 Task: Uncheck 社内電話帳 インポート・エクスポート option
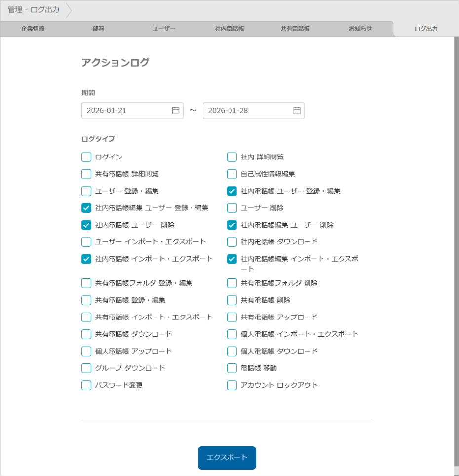click(86, 259)
